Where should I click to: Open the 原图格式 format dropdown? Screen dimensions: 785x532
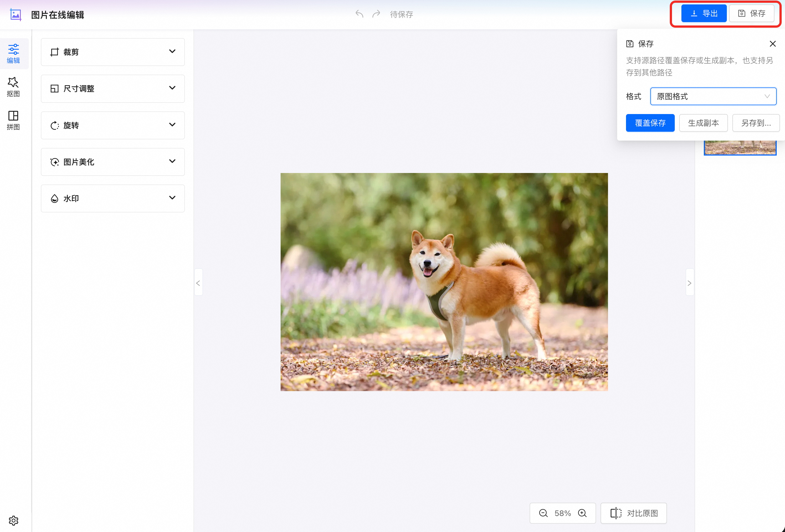pos(713,96)
